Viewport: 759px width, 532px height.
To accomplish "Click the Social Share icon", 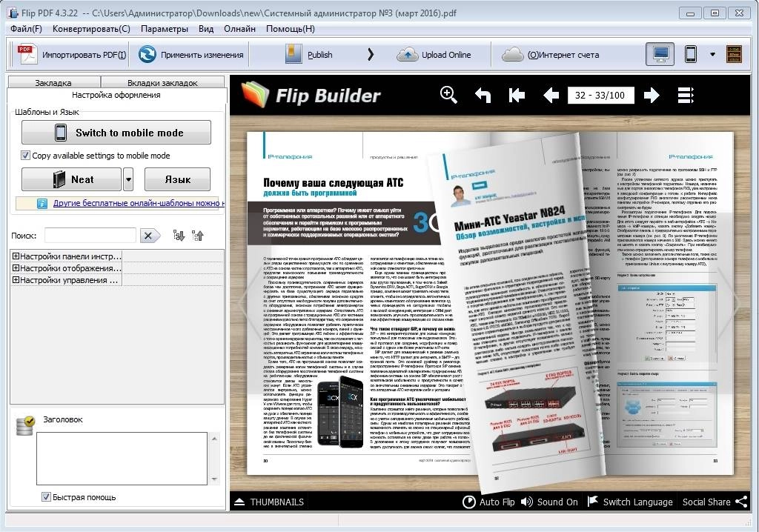I will click(741, 502).
